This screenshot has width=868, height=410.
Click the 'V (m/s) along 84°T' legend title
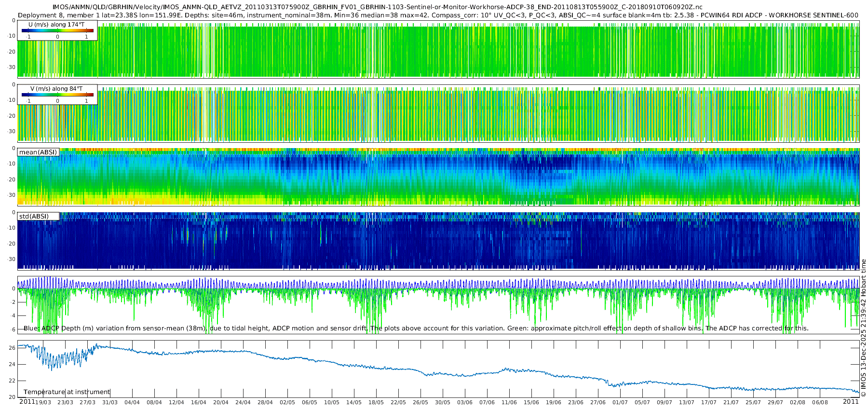56,89
